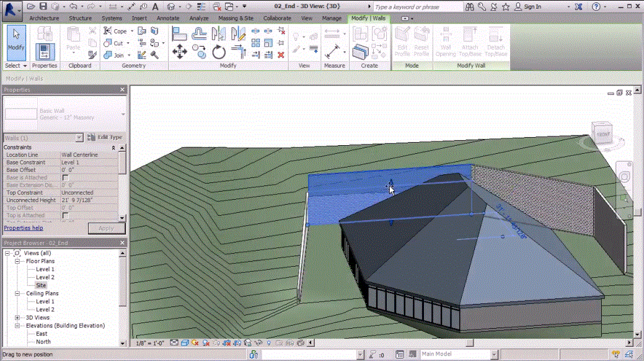The image size is (644, 361).
Task: Click the ViewCube FRONT face
Action: [603, 134]
